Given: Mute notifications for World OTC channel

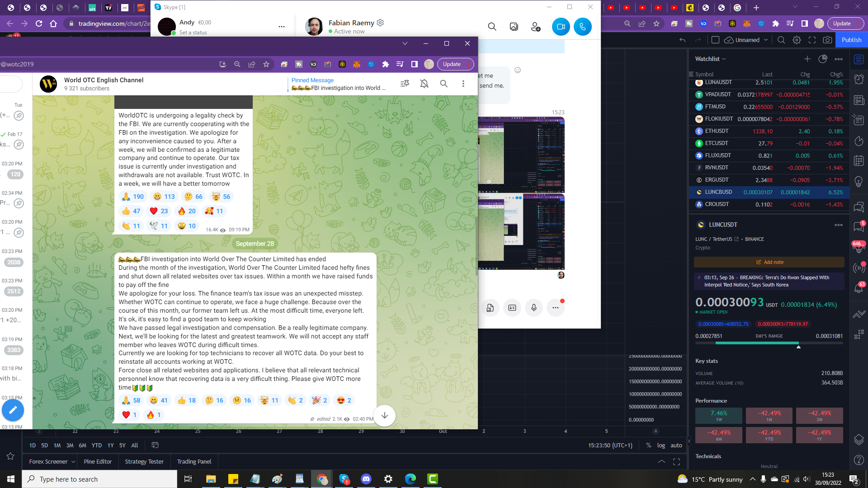Looking at the screenshot, I should point(424,84).
